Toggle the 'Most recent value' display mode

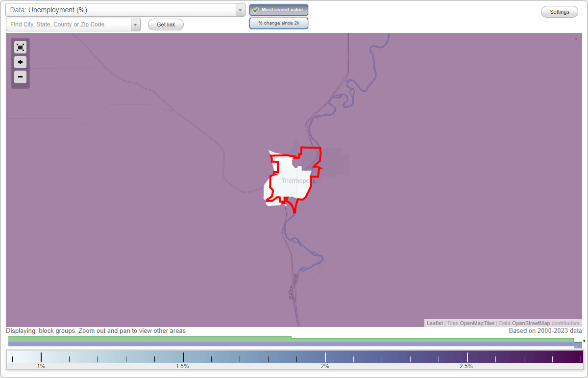pyautogui.click(x=279, y=10)
